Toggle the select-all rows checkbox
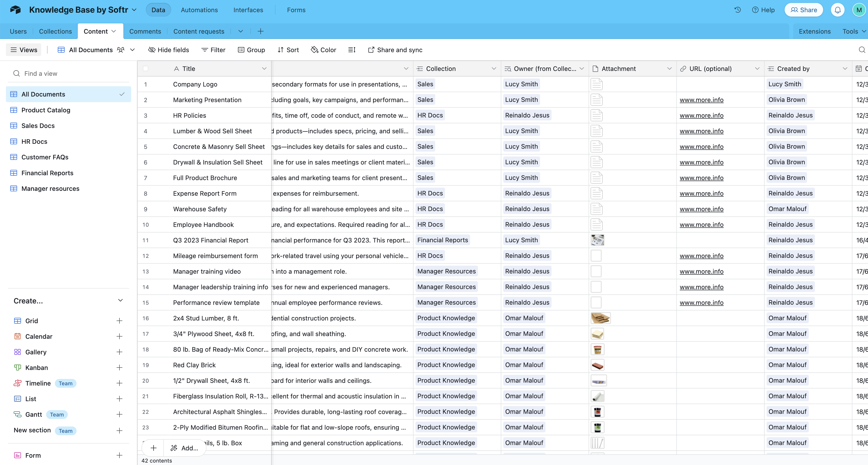 point(146,69)
